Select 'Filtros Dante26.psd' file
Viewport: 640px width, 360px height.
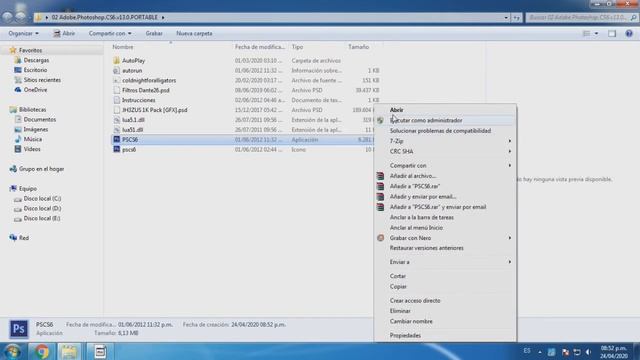pyautogui.click(x=146, y=90)
